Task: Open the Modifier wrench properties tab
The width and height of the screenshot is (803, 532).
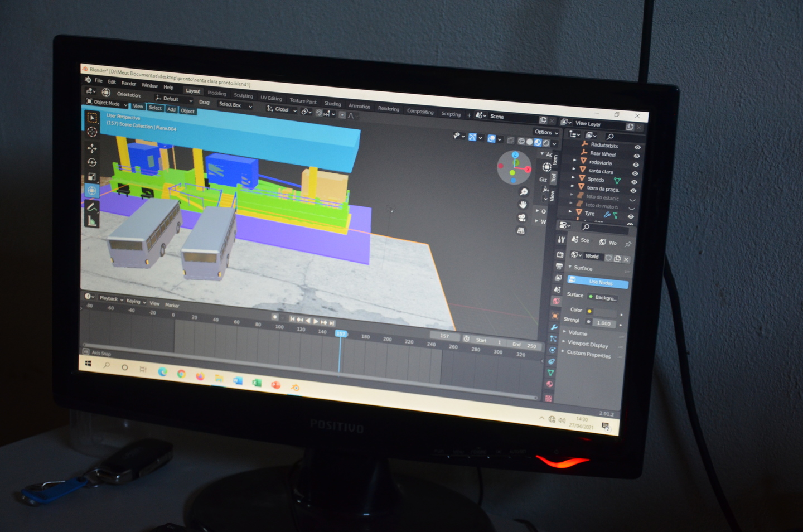Action: click(x=554, y=327)
